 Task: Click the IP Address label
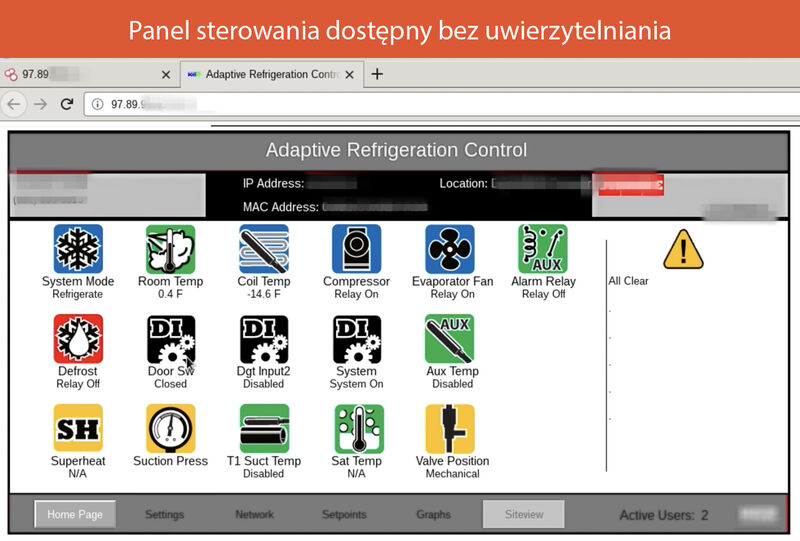(273, 183)
